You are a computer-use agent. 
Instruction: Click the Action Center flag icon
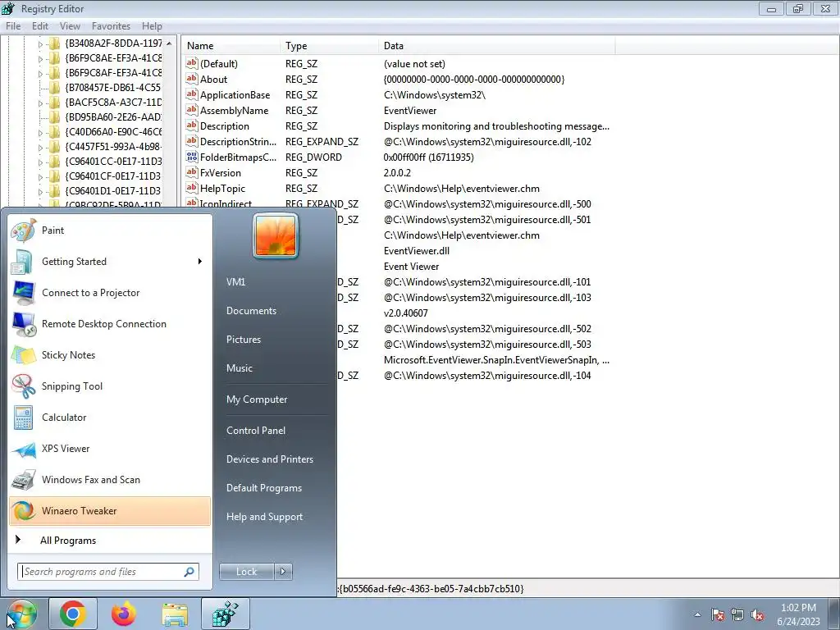718,614
